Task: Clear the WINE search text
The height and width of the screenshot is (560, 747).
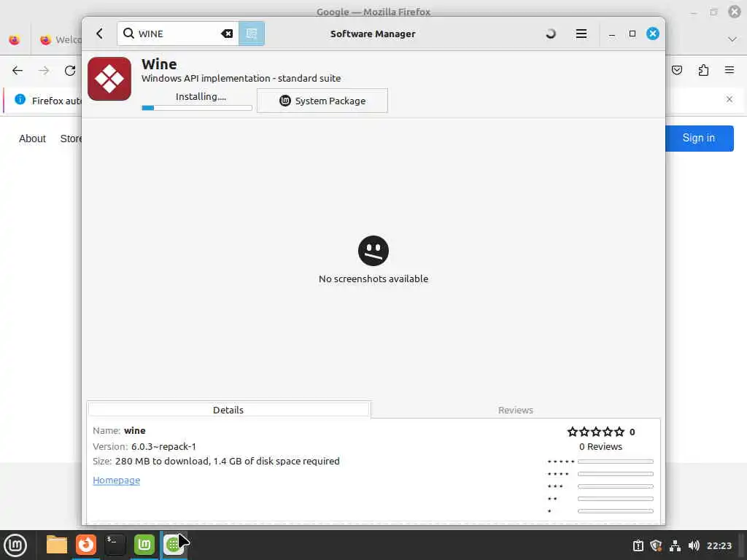Action: pos(227,34)
